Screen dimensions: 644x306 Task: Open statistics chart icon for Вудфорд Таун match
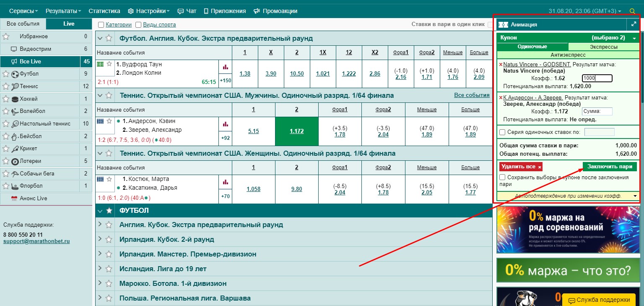pyautogui.click(x=225, y=67)
